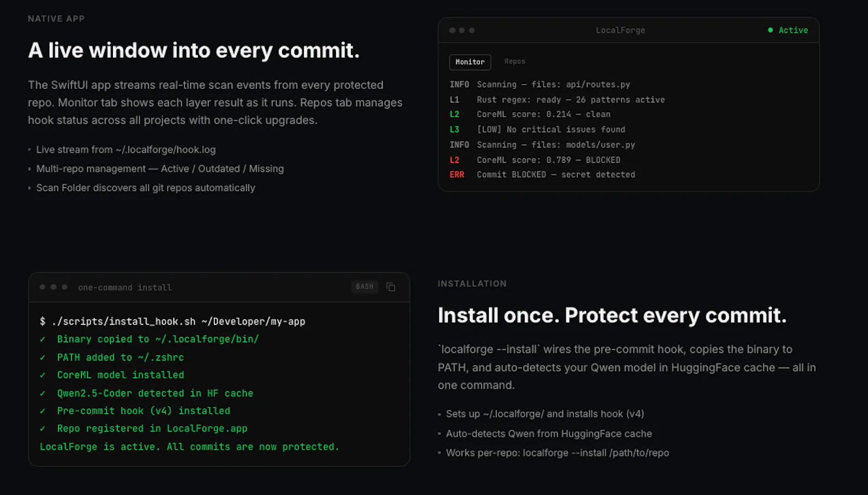868x495 pixels.
Task: Open the Repos tab in LocalForge
Action: [515, 61]
